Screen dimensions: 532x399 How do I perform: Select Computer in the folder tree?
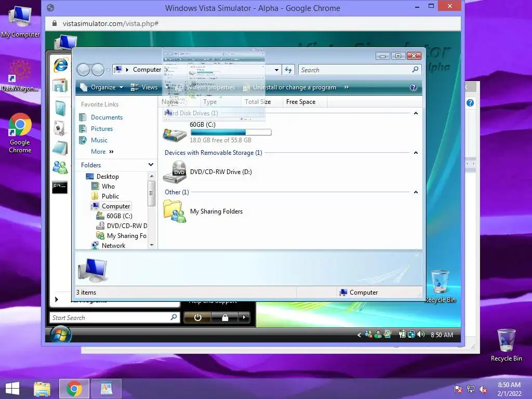click(116, 206)
